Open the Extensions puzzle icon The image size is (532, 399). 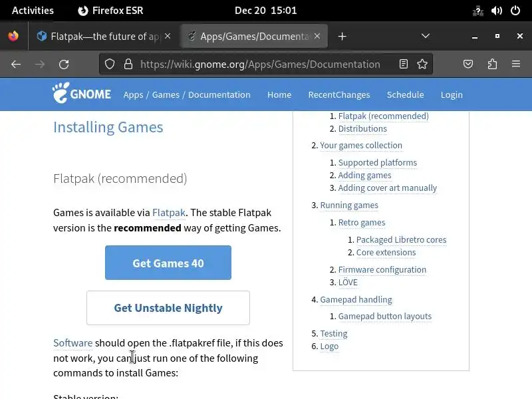(x=492, y=64)
